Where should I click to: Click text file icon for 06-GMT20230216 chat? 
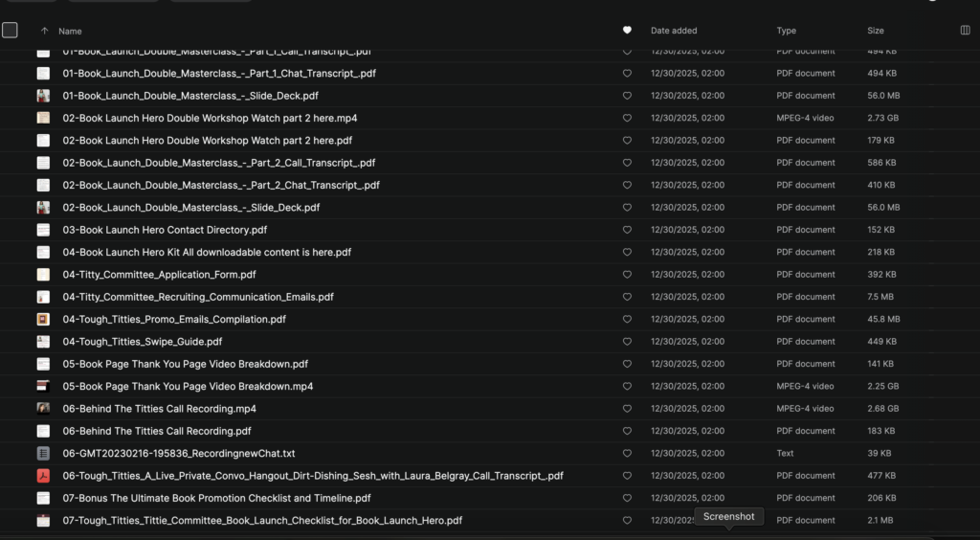(43, 453)
